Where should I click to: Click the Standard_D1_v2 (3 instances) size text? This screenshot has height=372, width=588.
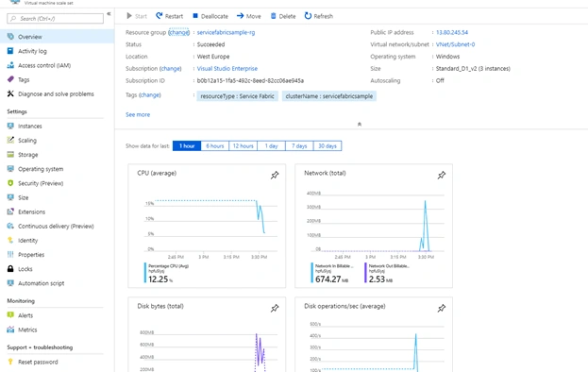coord(473,68)
